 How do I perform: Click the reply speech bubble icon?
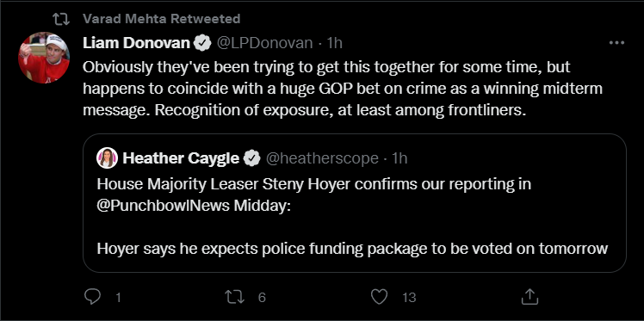(x=92, y=297)
